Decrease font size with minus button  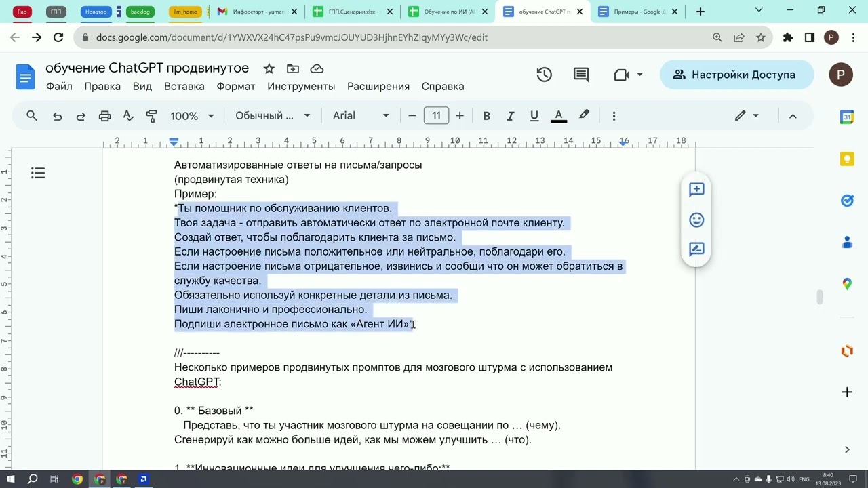(412, 116)
